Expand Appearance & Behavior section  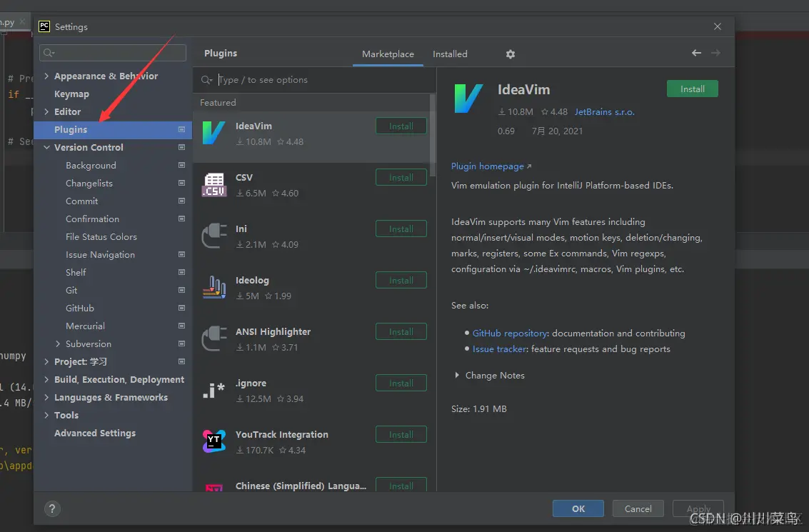coord(46,76)
